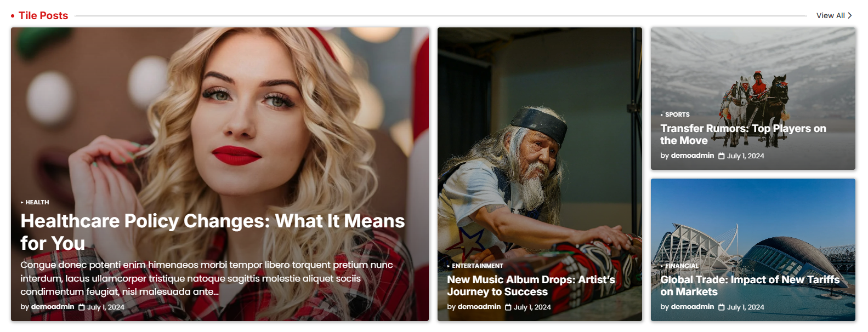Open the New Music Album Drops headline
The height and width of the screenshot is (332, 868).
tap(531, 285)
